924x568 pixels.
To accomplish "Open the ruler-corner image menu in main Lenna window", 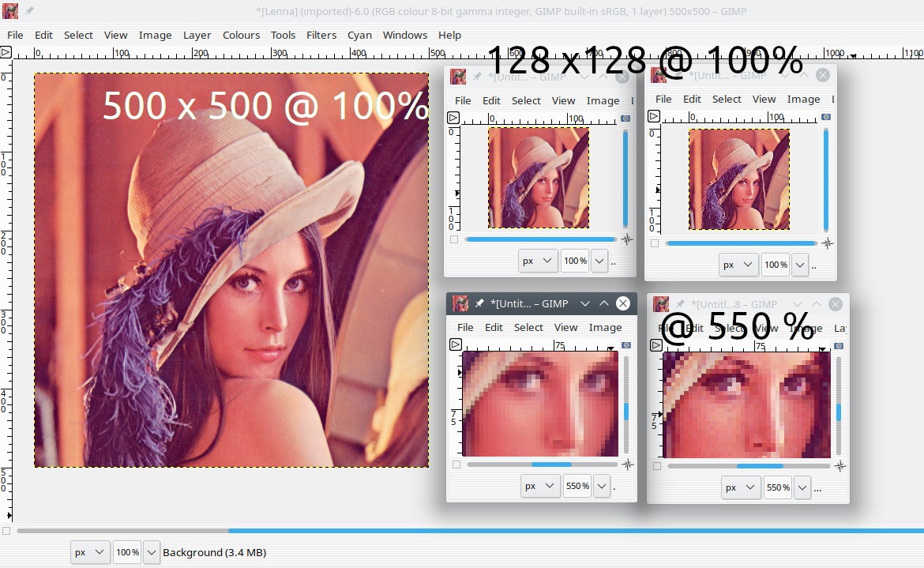I will (6, 52).
